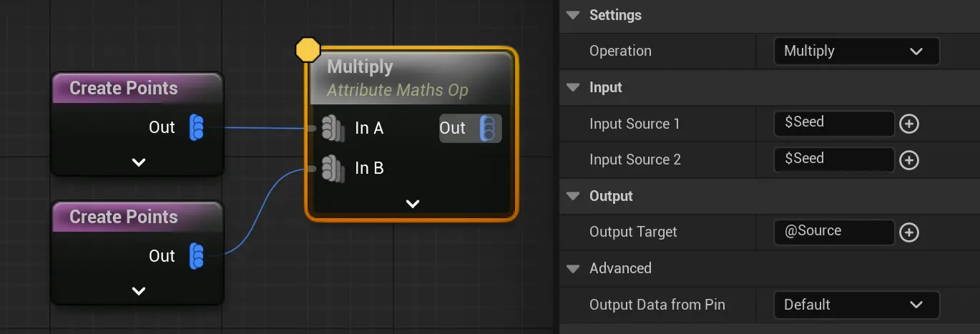Screen dimensions: 980x334
Task: Click the In A input pin icon
Action: coord(330,128)
